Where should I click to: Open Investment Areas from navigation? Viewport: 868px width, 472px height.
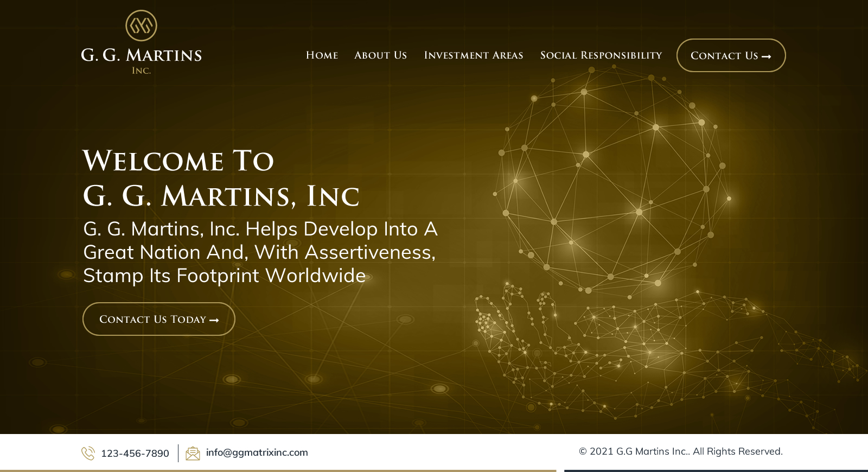(x=473, y=55)
